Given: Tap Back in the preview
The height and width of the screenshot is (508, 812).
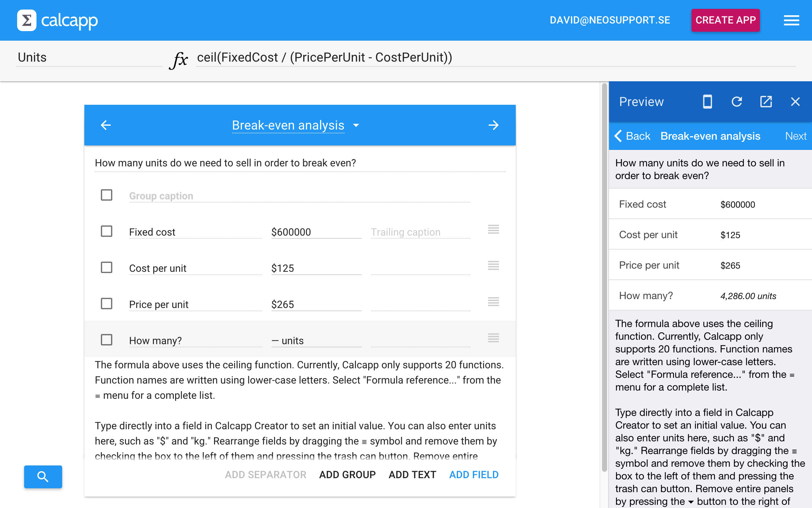Looking at the screenshot, I should (x=632, y=136).
